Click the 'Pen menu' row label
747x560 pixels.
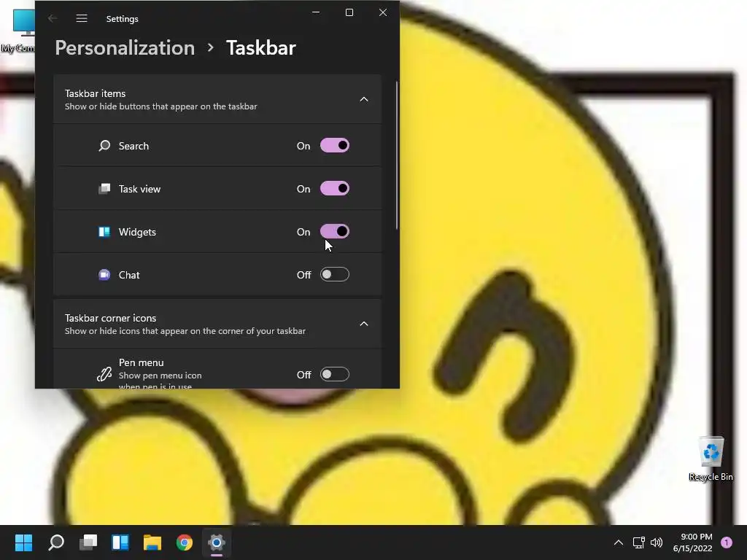tap(141, 362)
